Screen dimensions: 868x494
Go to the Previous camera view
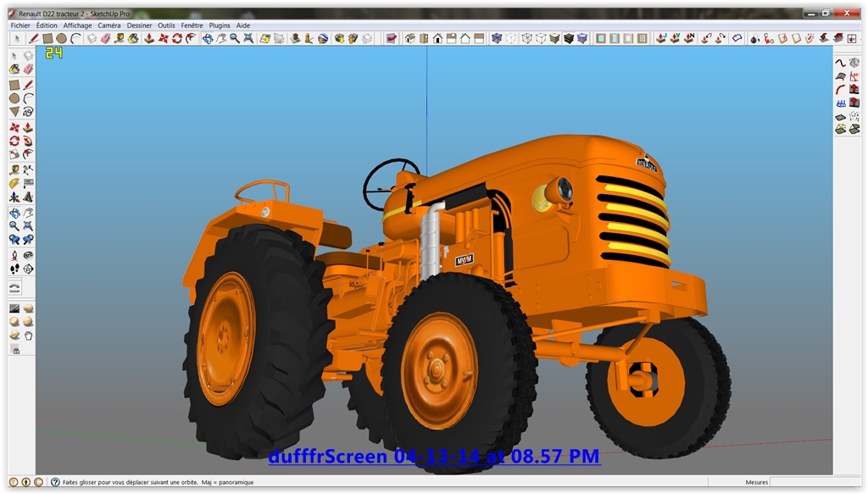tap(14, 240)
